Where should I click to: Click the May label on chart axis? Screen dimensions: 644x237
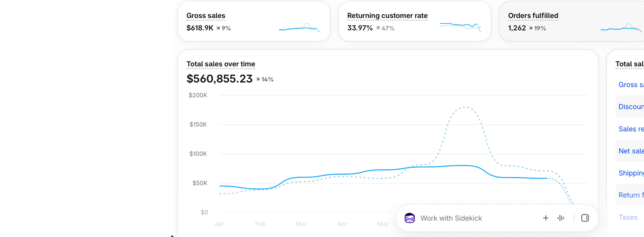point(383,224)
